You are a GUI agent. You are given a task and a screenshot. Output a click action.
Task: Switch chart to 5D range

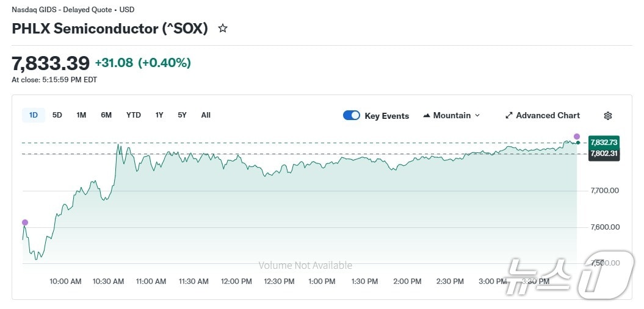(x=57, y=115)
